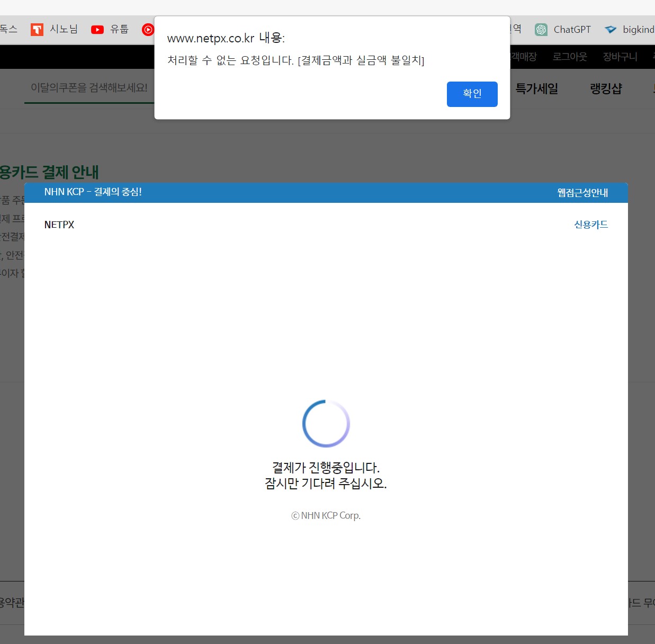Click the 로그아웃 link in the top bar
This screenshot has height=644, width=655.
(x=570, y=57)
